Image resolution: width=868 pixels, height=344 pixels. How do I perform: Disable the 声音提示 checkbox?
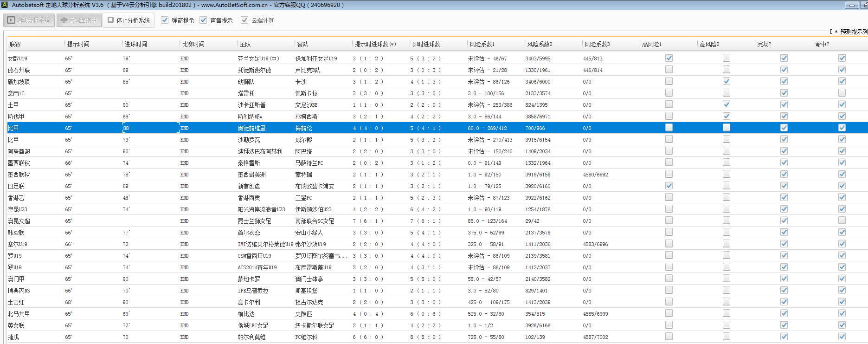click(203, 20)
